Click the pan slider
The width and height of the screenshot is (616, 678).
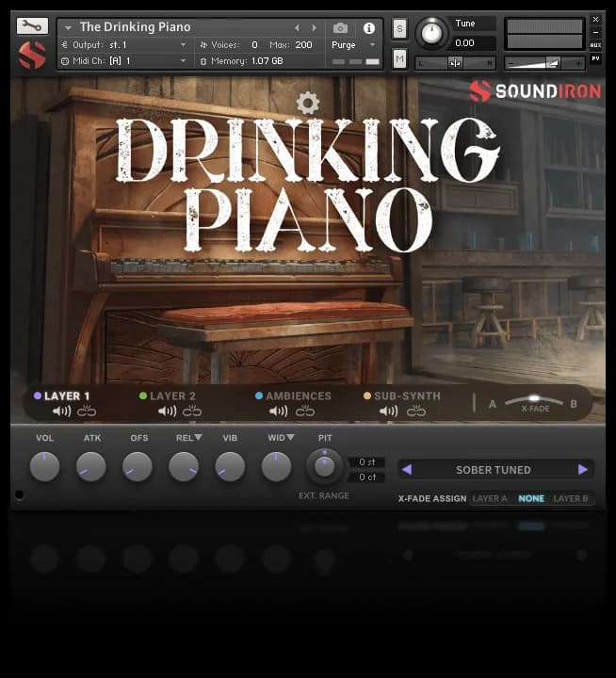pos(455,64)
